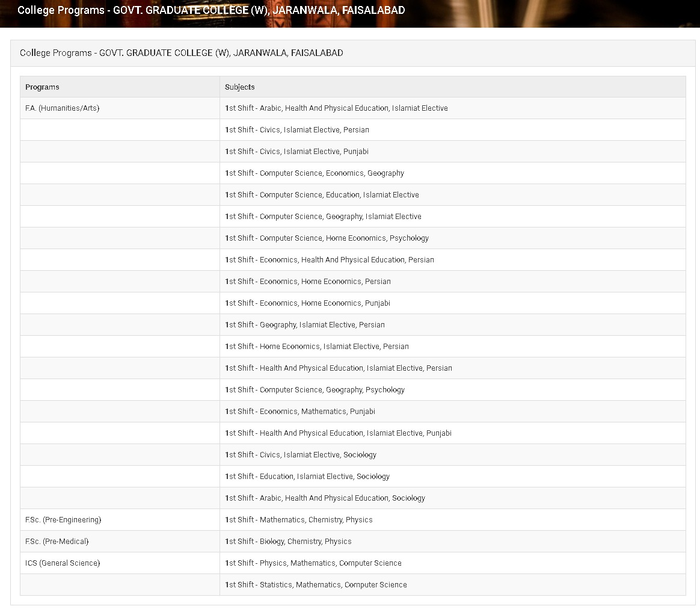Click the Arabic, Health And Physical Education, Sociology row

click(325, 498)
